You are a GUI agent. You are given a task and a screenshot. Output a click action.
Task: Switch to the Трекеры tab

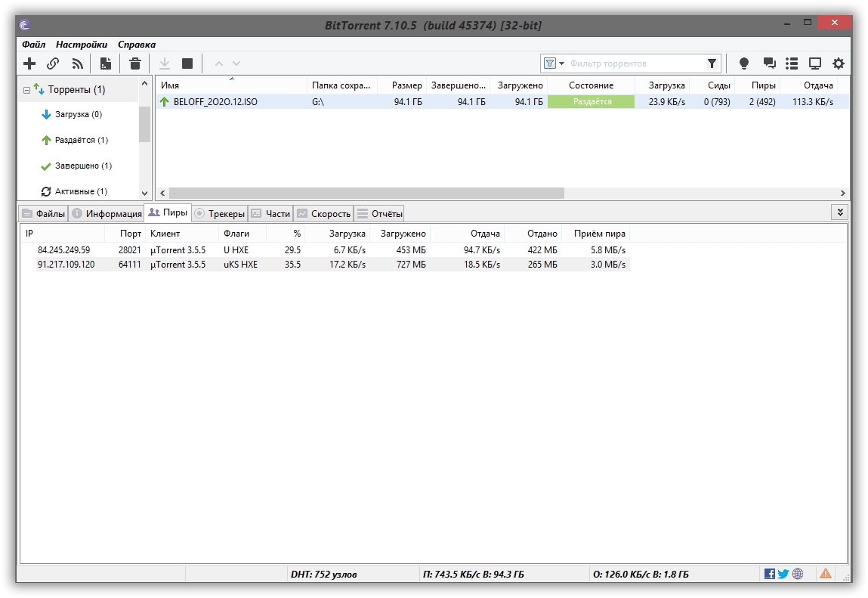coord(220,214)
